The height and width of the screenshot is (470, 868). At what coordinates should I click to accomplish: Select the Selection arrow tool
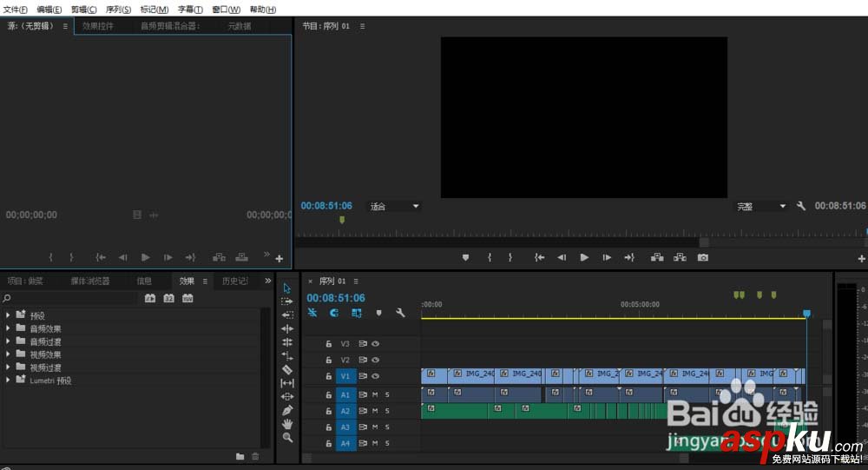[x=286, y=288]
